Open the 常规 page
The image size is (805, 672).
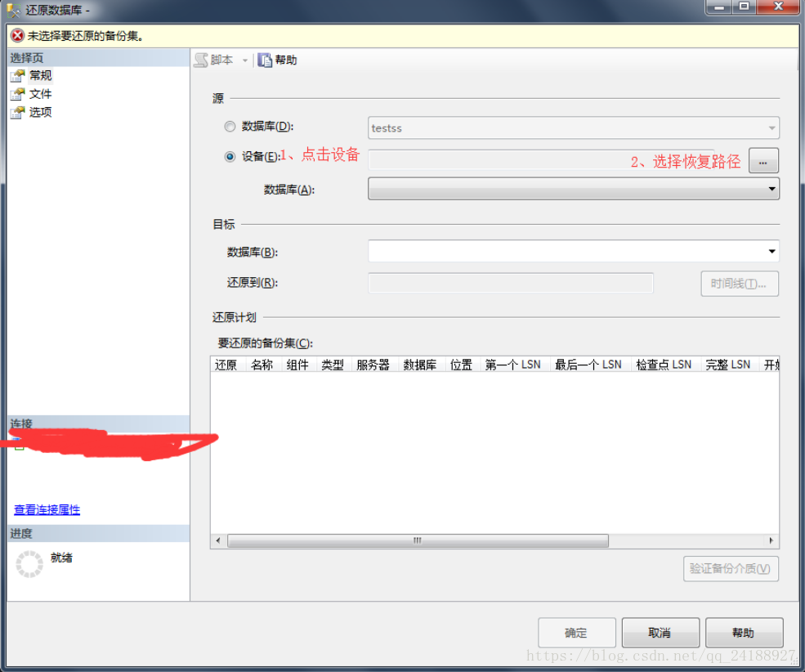tap(41, 76)
